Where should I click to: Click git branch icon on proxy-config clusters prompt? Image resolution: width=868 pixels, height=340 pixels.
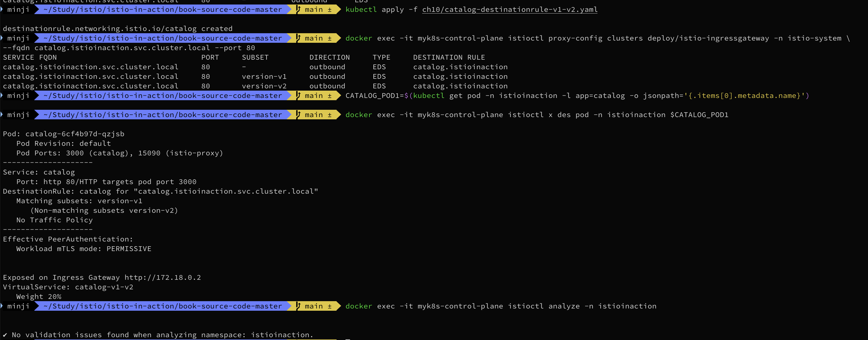298,38
